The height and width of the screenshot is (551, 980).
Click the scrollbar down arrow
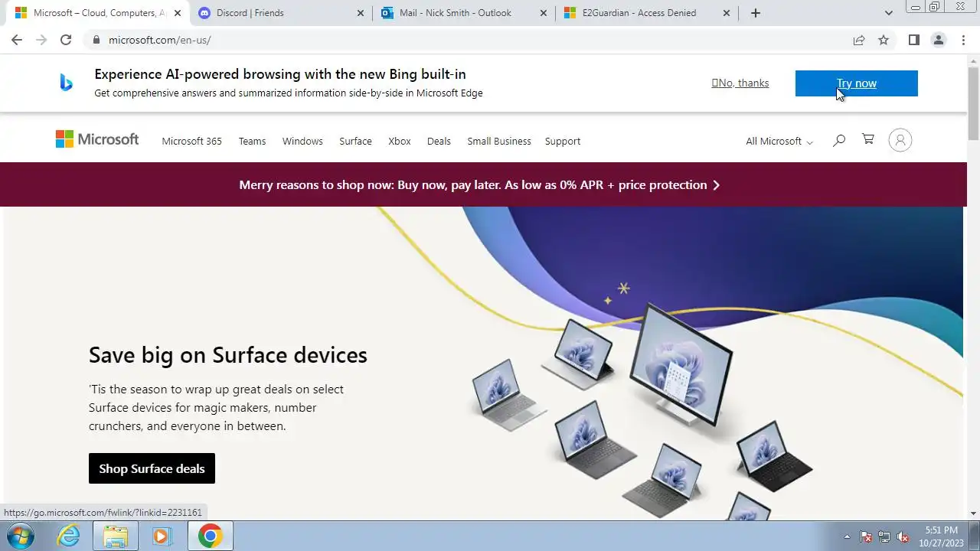pyautogui.click(x=973, y=514)
